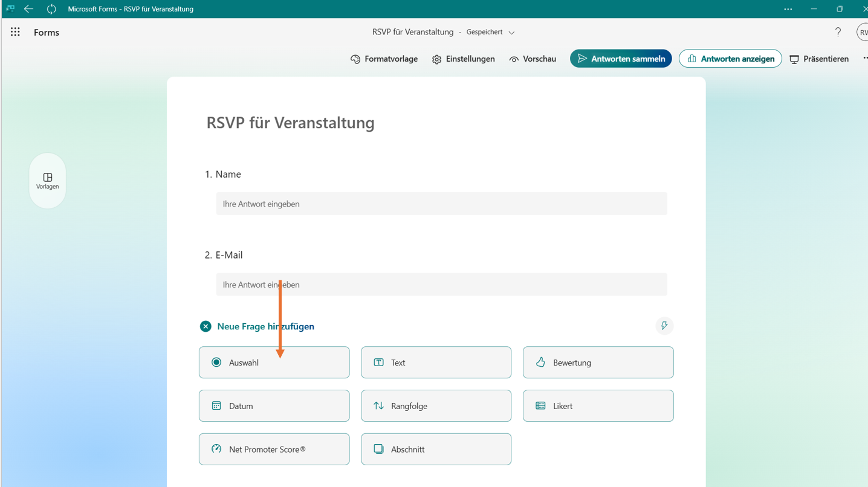
Task: Open the Vorschau preview
Action: click(x=532, y=59)
